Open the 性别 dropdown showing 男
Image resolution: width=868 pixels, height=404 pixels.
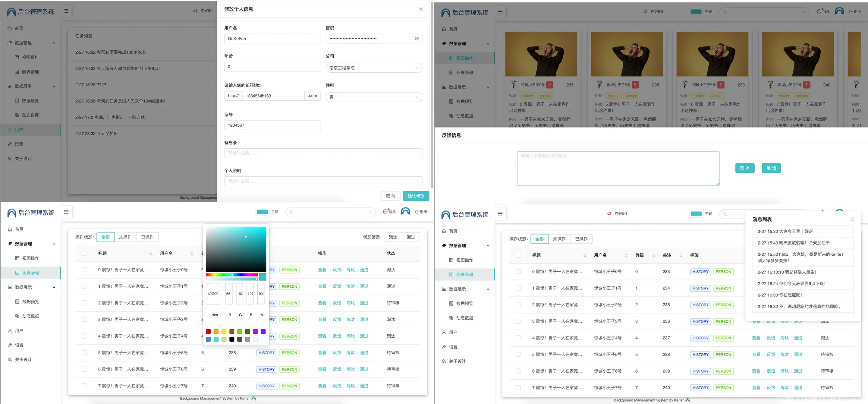[374, 97]
